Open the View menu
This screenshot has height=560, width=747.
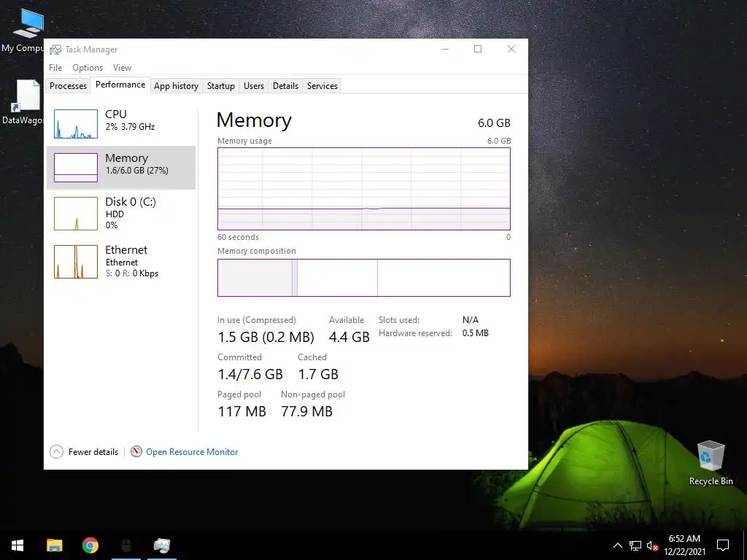[x=122, y=68]
